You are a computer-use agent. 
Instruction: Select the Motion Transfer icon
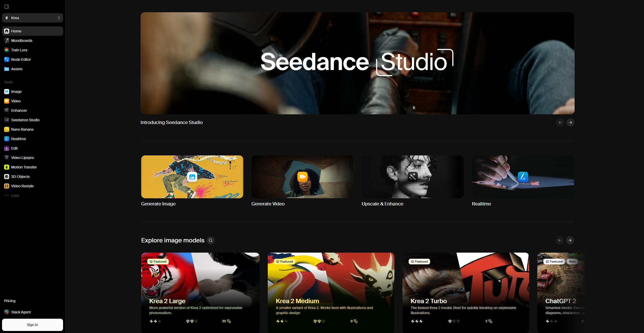click(x=7, y=167)
